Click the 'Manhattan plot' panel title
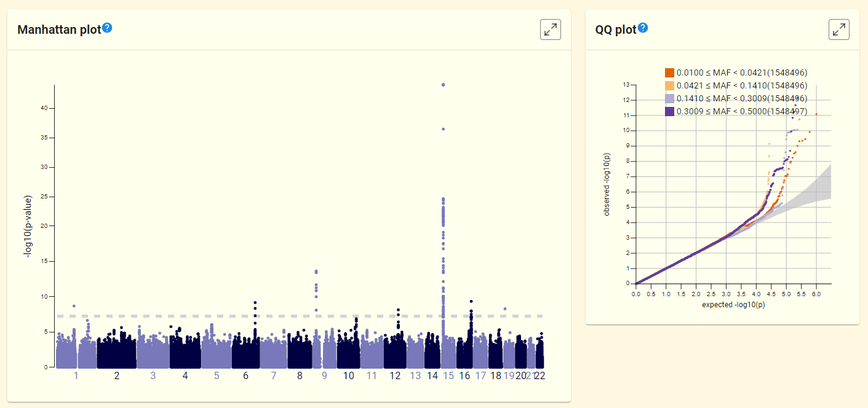This screenshot has width=868, height=408. 58,29
